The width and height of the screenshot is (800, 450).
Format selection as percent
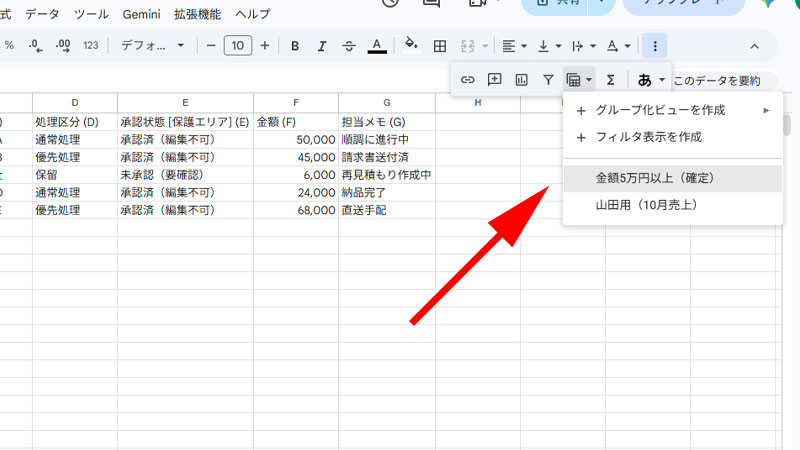(x=9, y=45)
